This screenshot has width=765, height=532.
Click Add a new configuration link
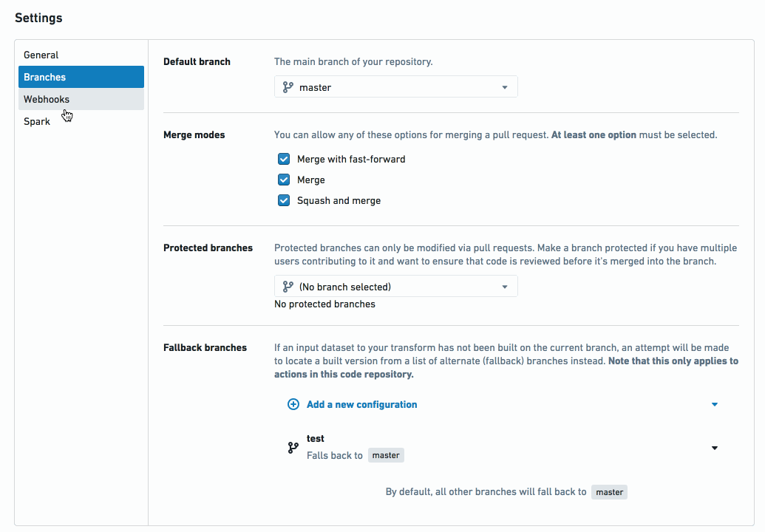(x=361, y=404)
